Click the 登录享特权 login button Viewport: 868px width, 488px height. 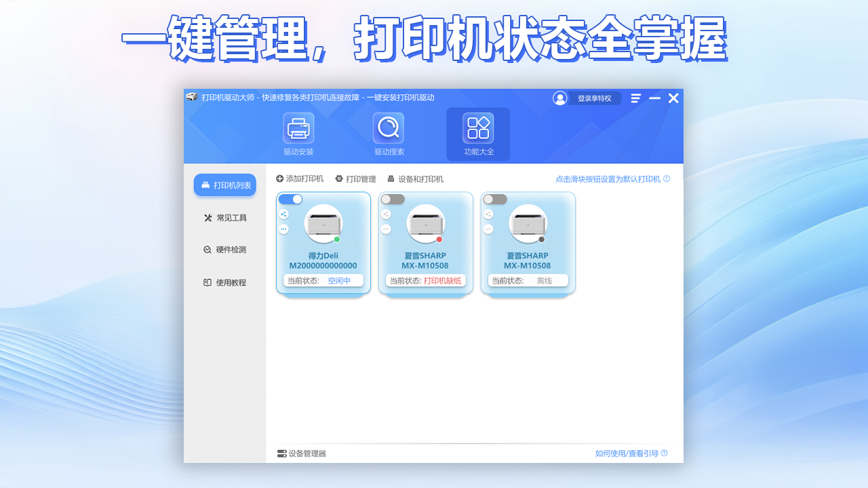point(595,98)
